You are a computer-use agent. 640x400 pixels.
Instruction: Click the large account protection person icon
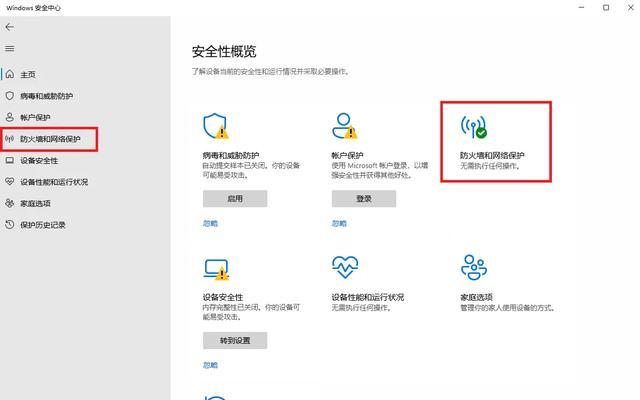tap(344, 126)
